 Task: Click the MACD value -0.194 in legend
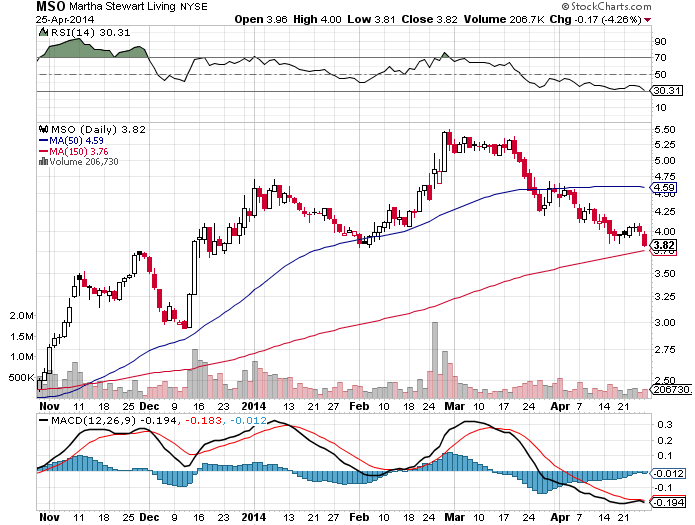coord(158,420)
